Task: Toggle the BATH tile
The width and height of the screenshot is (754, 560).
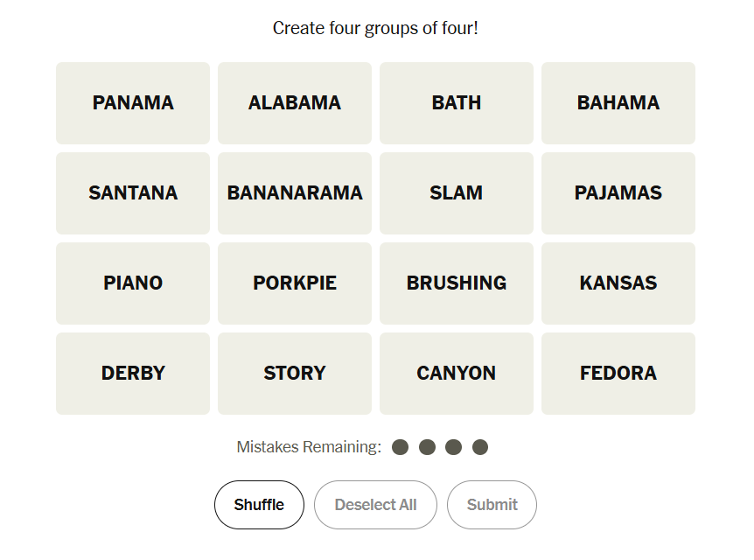Action: click(457, 103)
